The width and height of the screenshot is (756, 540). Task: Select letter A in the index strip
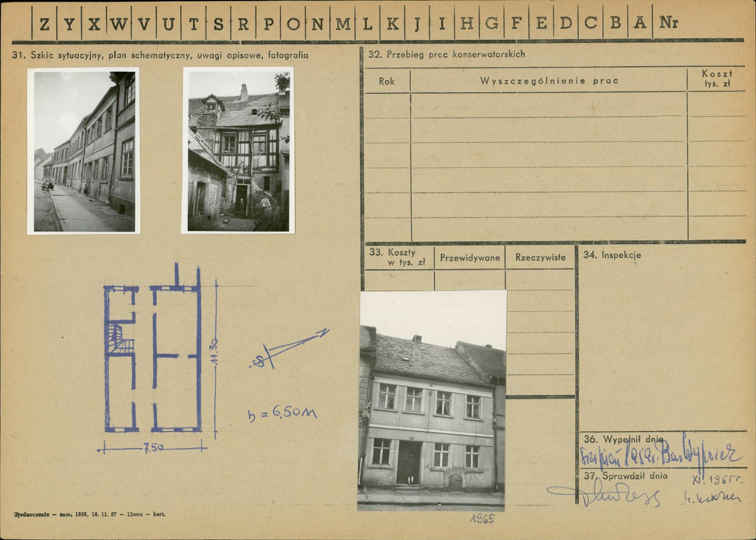tap(640, 23)
